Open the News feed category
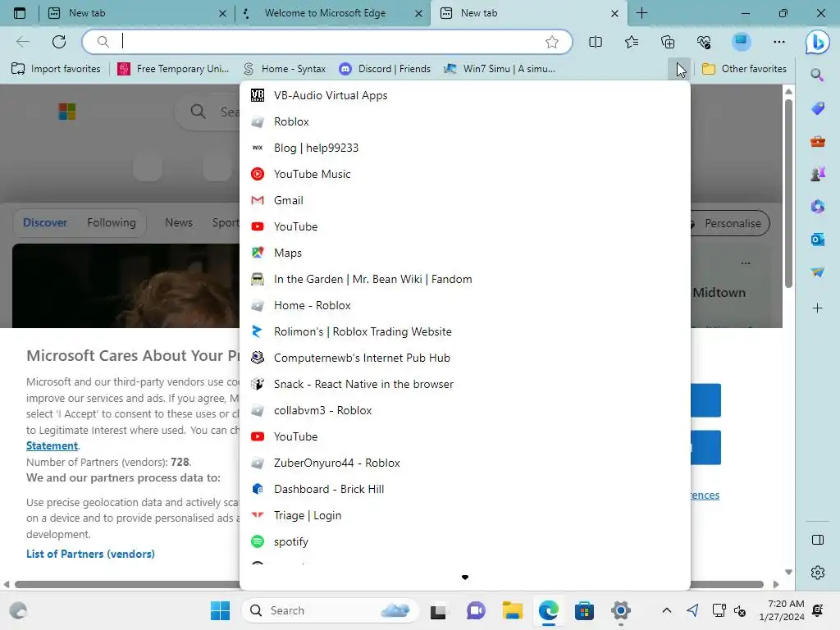 click(178, 222)
